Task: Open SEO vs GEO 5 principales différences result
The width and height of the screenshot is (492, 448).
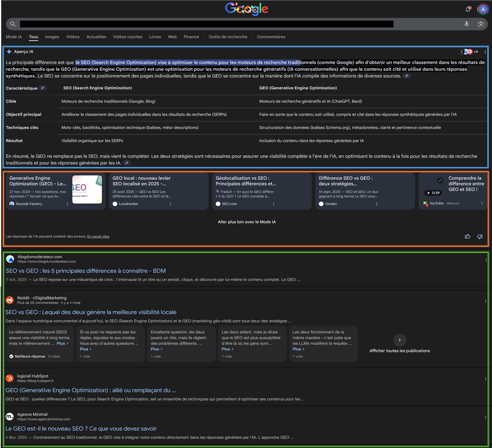Action: (x=86, y=271)
